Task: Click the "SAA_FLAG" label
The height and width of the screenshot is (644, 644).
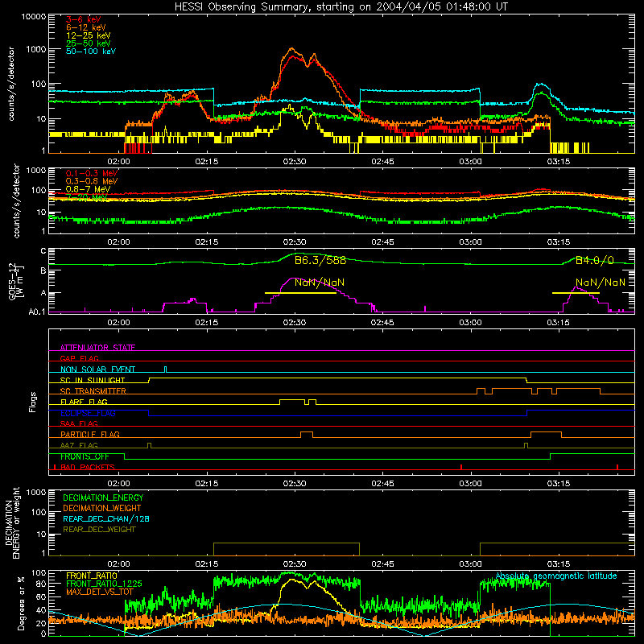Action: click(79, 423)
